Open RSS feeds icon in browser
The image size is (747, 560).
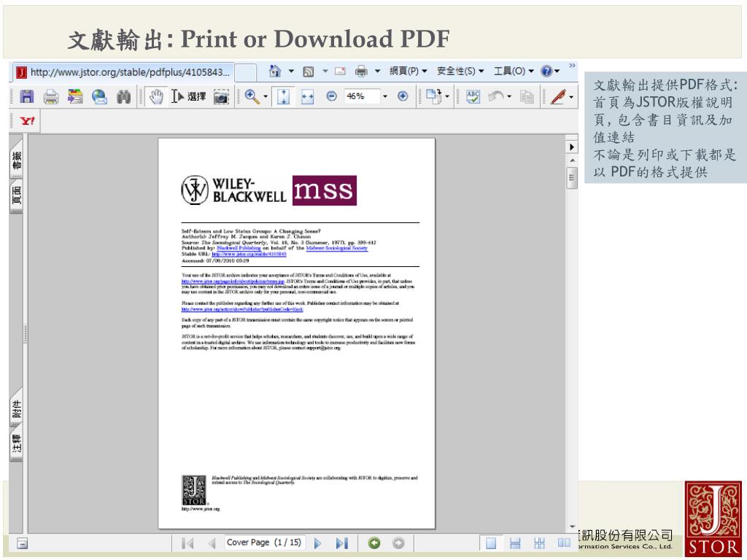[309, 72]
